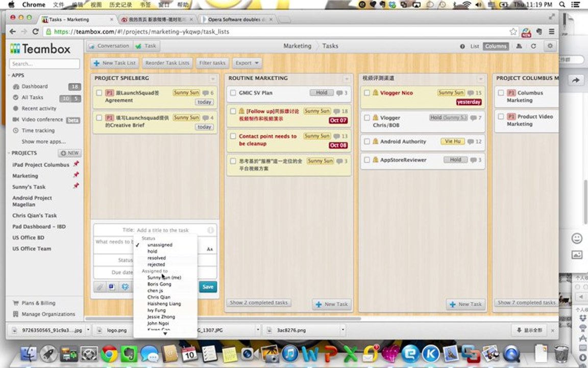The width and height of the screenshot is (588, 368).
Task: Tick the Android Authority task checkbox
Action: [x=366, y=142]
